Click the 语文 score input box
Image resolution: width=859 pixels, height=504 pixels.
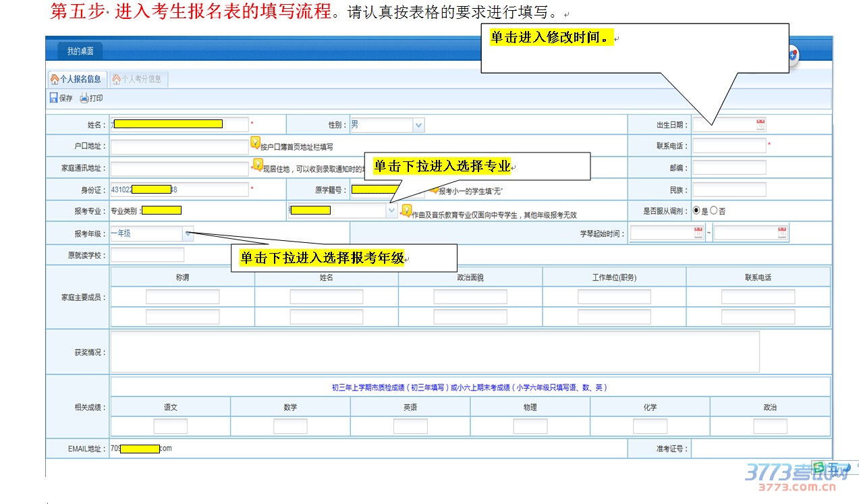click(x=170, y=426)
